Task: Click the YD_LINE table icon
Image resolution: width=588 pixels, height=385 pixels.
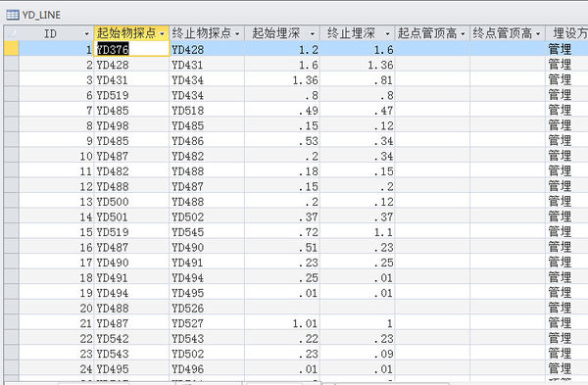Action: [x=13, y=15]
